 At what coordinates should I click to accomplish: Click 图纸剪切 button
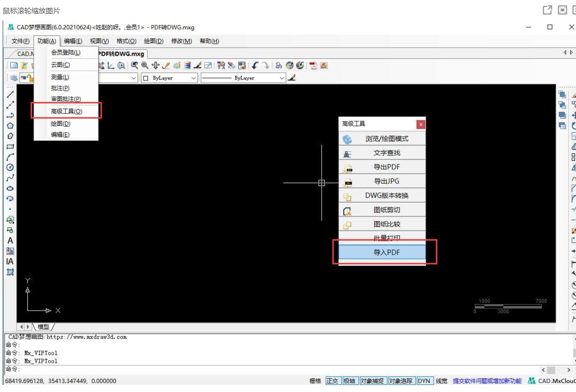(382, 210)
